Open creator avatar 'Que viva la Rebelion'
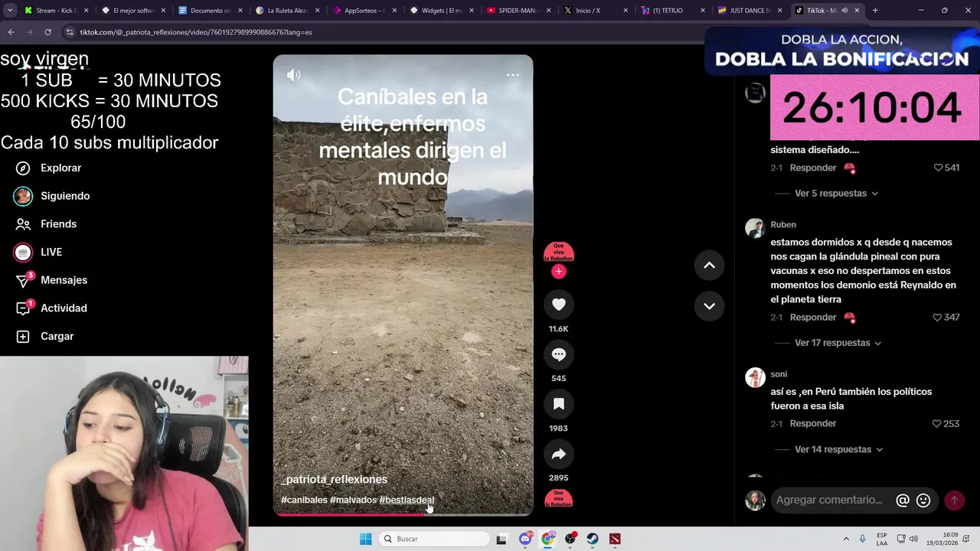The height and width of the screenshot is (551, 980). click(559, 253)
